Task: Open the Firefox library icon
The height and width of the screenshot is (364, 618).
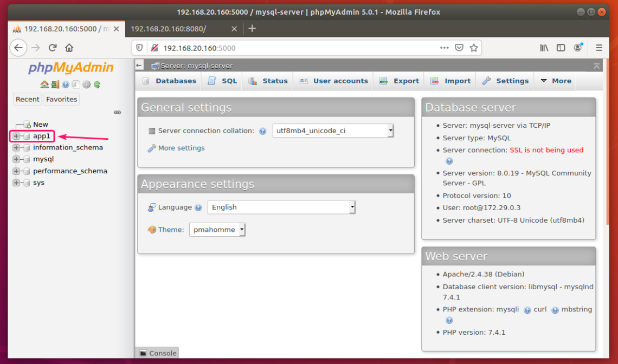Action: click(544, 48)
